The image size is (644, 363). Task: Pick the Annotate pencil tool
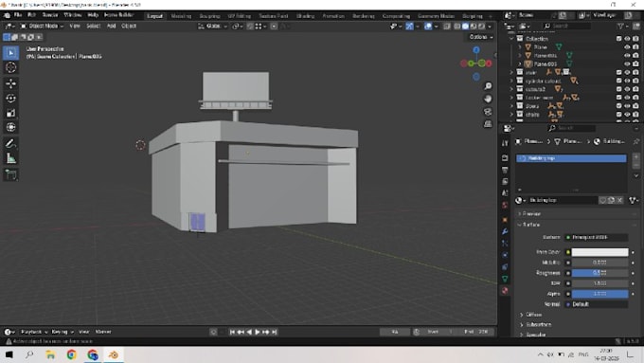pyautogui.click(x=11, y=143)
